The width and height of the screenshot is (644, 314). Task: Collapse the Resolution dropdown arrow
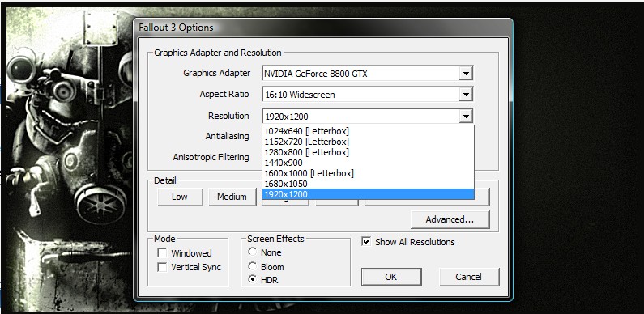(x=465, y=117)
